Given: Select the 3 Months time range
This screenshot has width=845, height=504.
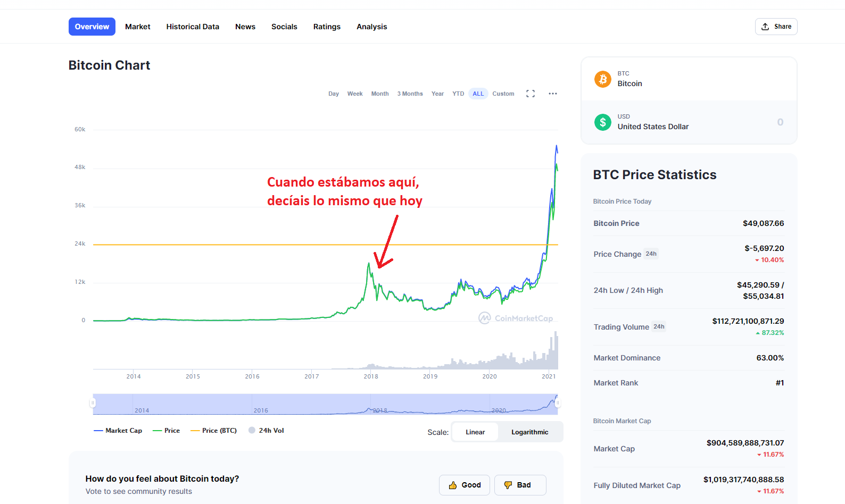Looking at the screenshot, I should pyautogui.click(x=410, y=94).
